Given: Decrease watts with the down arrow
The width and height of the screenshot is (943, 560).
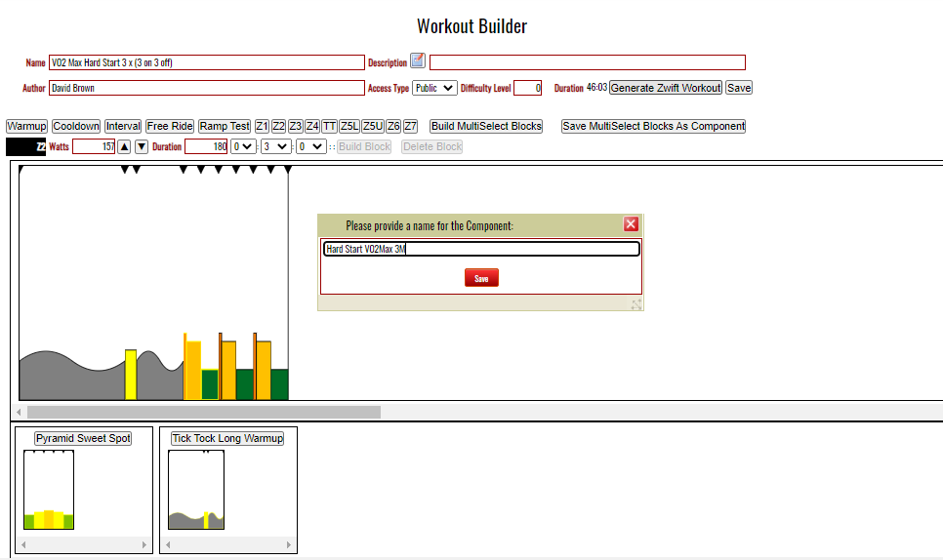Looking at the screenshot, I should pos(142,146).
